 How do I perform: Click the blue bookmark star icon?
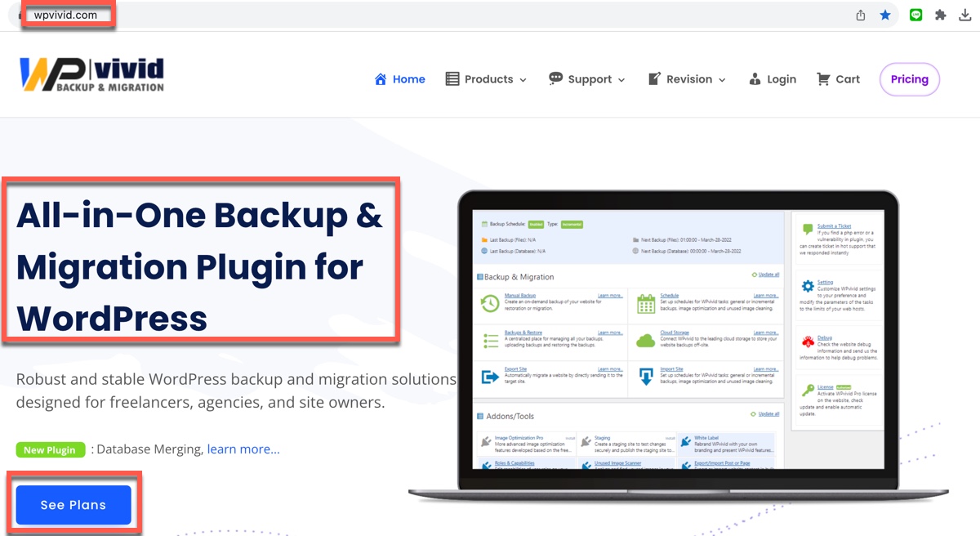tap(885, 15)
